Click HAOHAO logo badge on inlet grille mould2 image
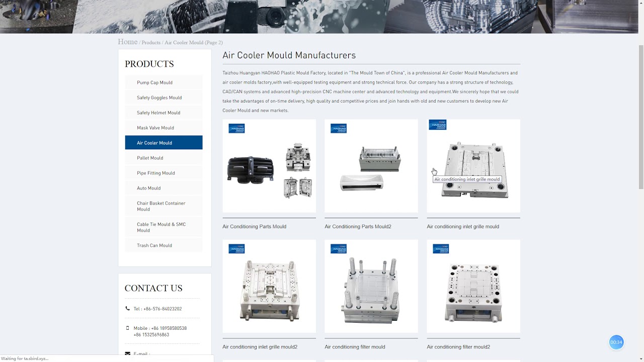Screen dimensions: 644x362 (236, 249)
